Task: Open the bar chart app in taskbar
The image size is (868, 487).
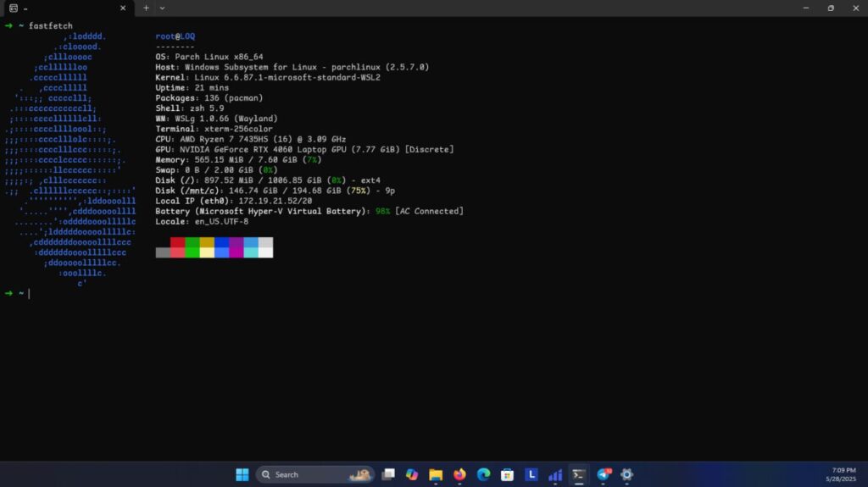Action: [555, 474]
